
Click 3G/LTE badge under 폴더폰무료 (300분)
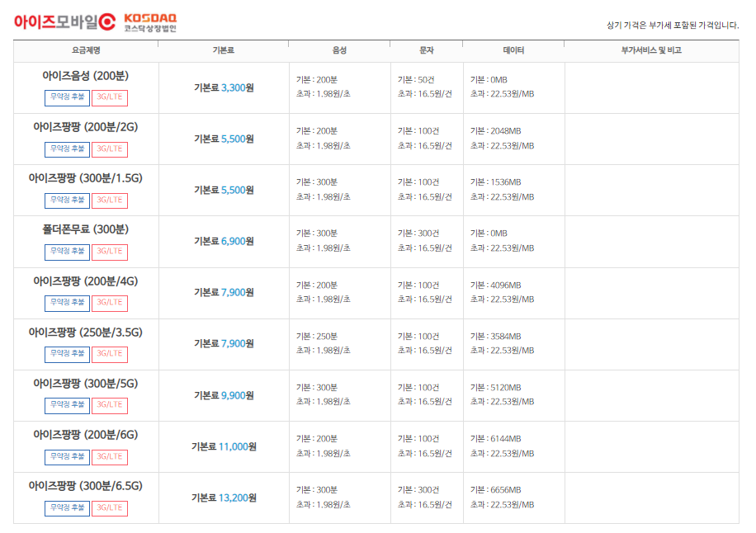(x=110, y=252)
